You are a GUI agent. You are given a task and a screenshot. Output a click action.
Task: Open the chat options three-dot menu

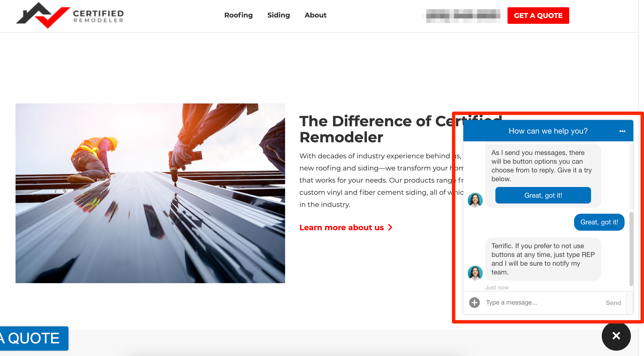[x=622, y=131]
